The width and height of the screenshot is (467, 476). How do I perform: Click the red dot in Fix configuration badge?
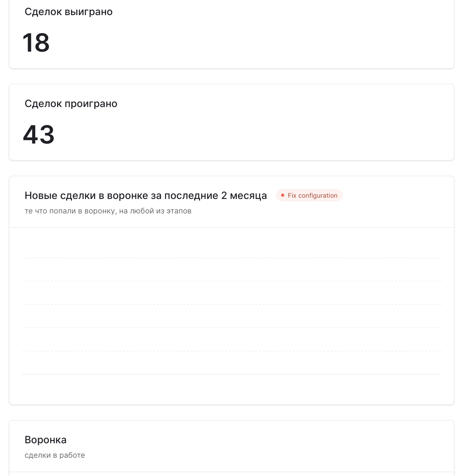coord(283,195)
